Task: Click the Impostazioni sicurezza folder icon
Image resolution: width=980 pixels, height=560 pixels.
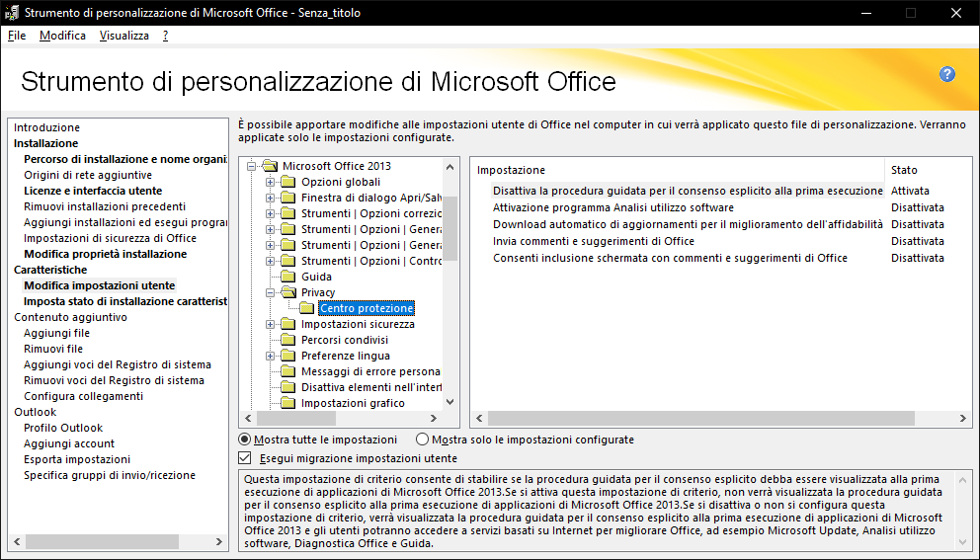Action: tap(287, 324)
